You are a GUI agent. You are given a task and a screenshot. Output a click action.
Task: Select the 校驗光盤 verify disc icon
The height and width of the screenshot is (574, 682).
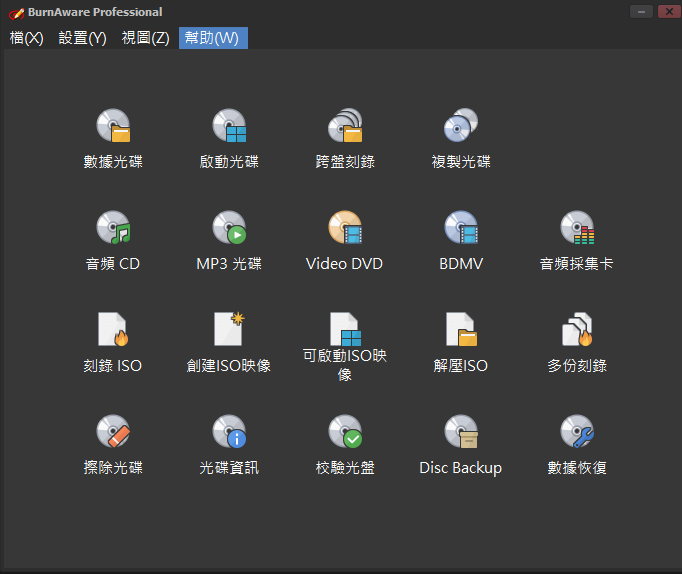click(345, 431)
